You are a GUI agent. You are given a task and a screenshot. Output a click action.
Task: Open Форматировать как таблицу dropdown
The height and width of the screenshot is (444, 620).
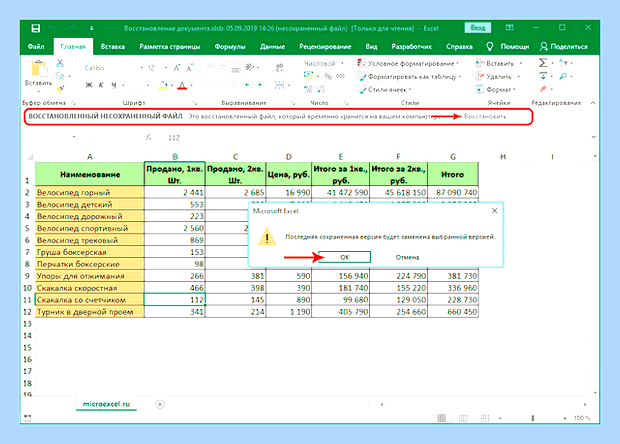pos(409,77)
